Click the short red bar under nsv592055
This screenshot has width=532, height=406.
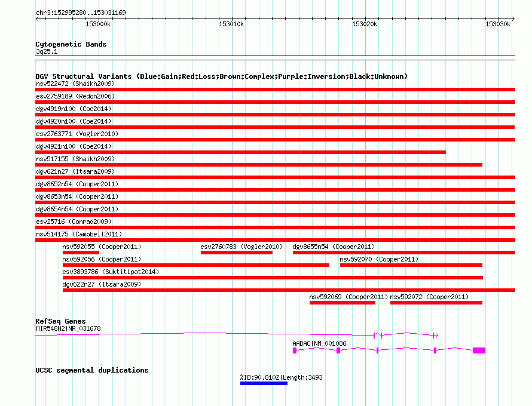81,253
